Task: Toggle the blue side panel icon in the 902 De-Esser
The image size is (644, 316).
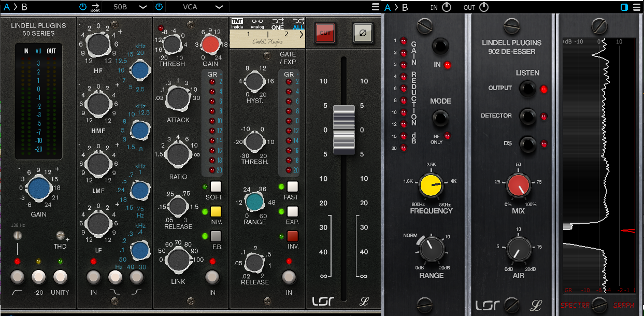Action: point(624,7)
